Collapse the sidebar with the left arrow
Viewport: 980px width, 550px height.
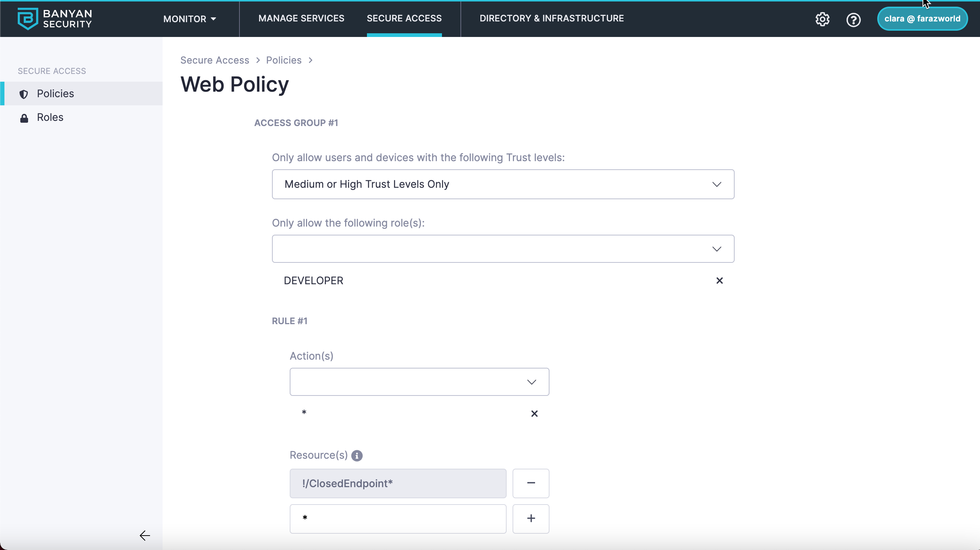click(144, 536)
